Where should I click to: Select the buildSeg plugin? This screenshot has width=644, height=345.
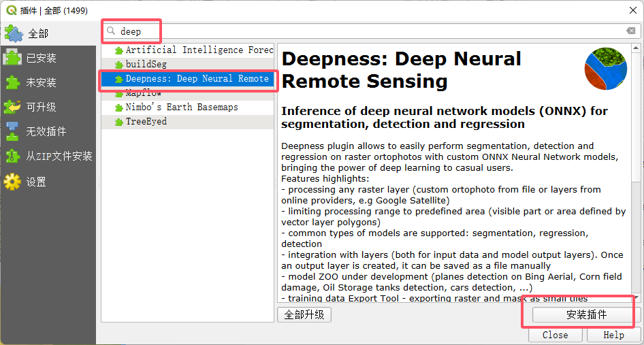coord(188,65)
